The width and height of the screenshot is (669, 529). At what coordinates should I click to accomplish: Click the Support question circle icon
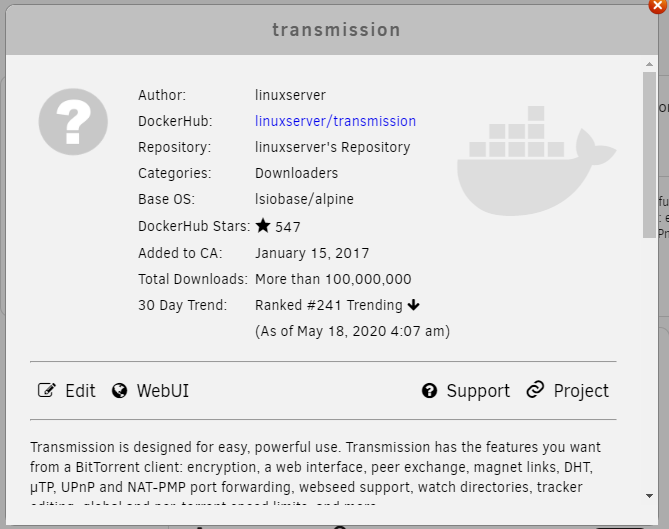[430, 391]
